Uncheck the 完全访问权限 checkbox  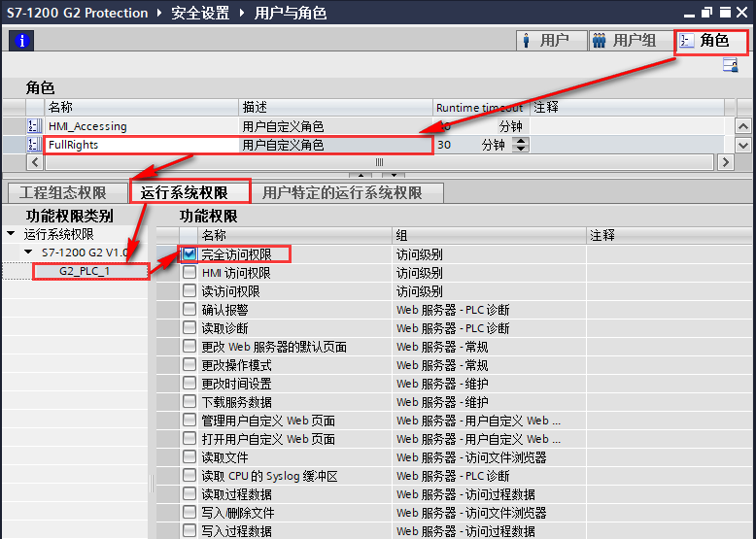[189, 254]
